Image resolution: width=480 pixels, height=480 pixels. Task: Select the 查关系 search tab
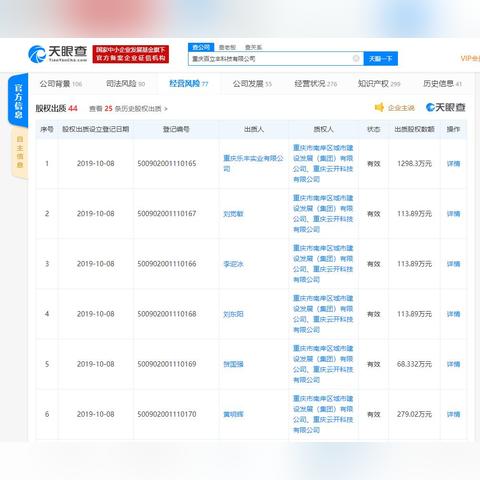(253, 48)
